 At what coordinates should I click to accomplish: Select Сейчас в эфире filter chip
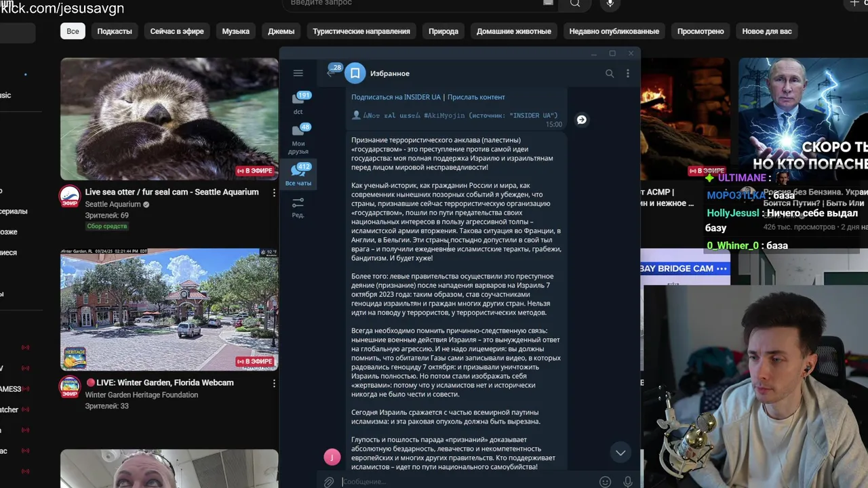177,31
